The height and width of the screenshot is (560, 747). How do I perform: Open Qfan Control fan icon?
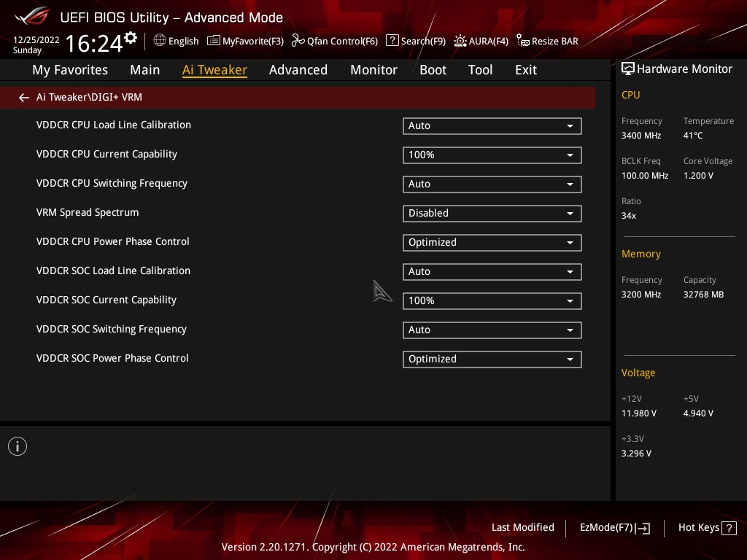tap(298, 41)
